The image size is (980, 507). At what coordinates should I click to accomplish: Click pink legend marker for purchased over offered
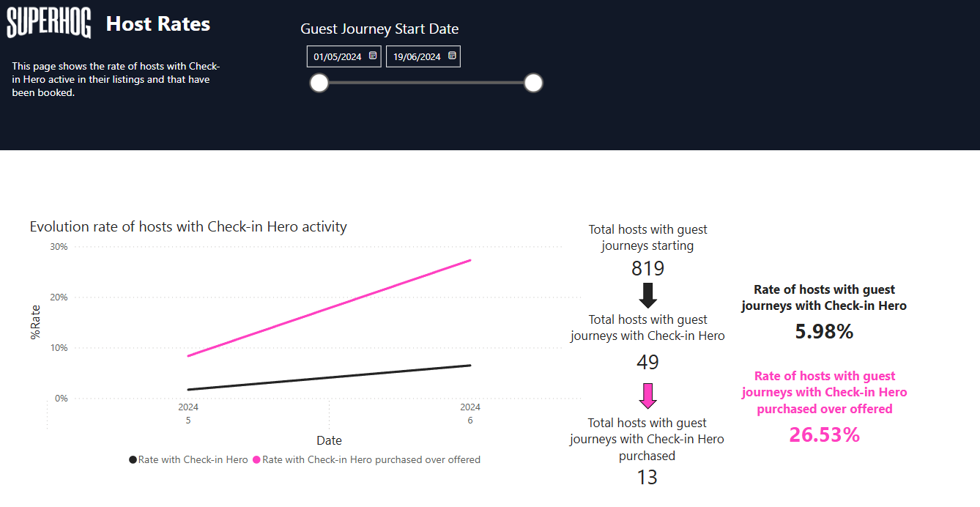256,460
